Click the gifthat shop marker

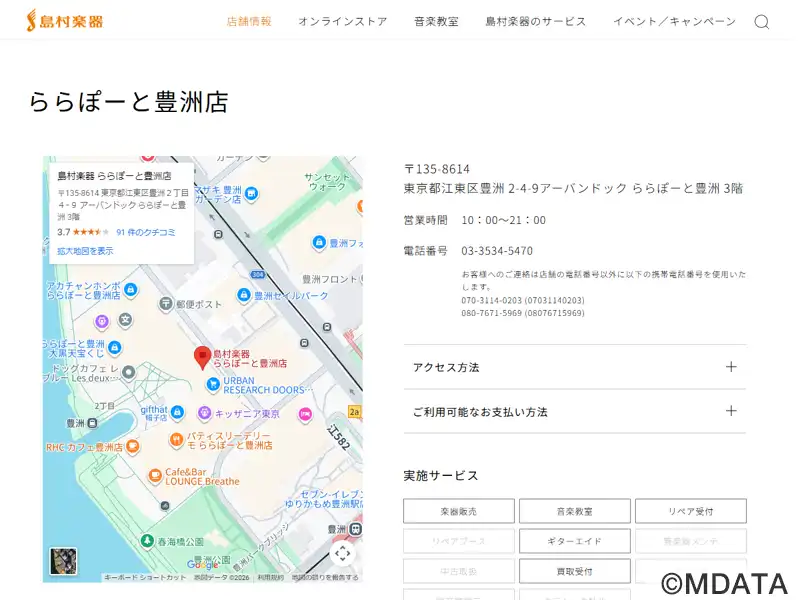tap(177, 412)
